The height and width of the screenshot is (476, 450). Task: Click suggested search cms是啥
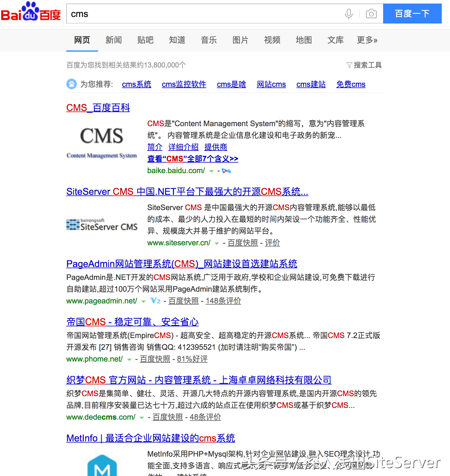(231, 84)
